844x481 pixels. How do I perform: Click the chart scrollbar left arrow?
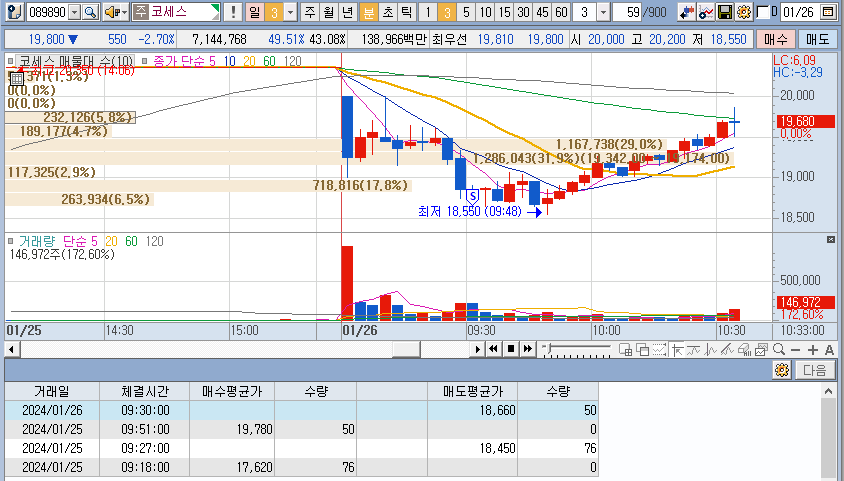click(12, 350)
